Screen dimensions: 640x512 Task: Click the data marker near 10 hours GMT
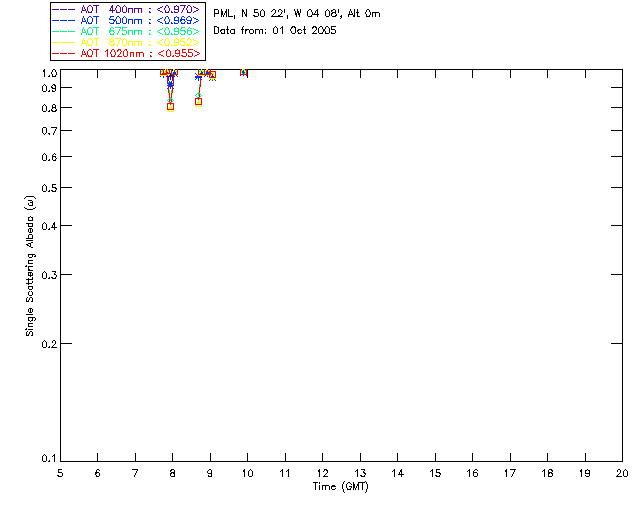click(244, 72)
